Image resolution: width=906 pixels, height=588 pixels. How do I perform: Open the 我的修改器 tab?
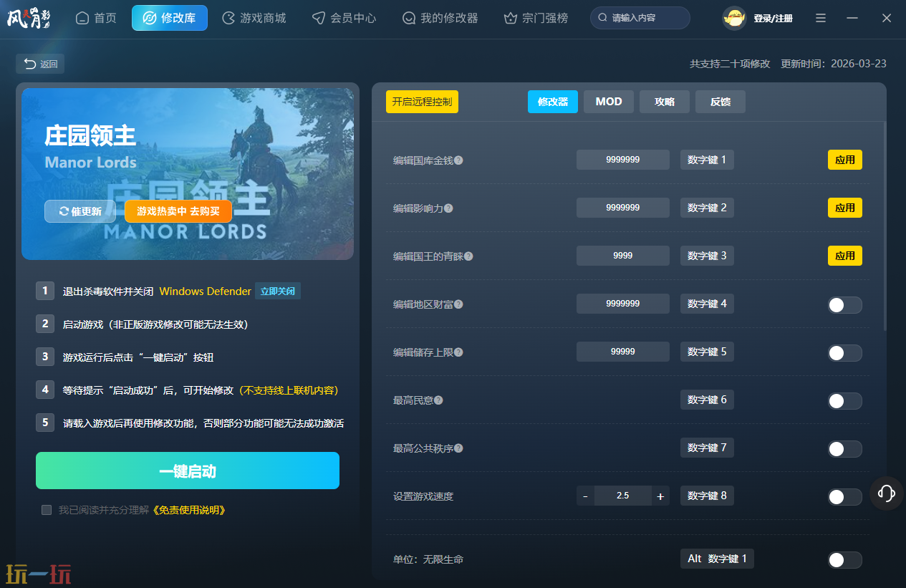440,18
